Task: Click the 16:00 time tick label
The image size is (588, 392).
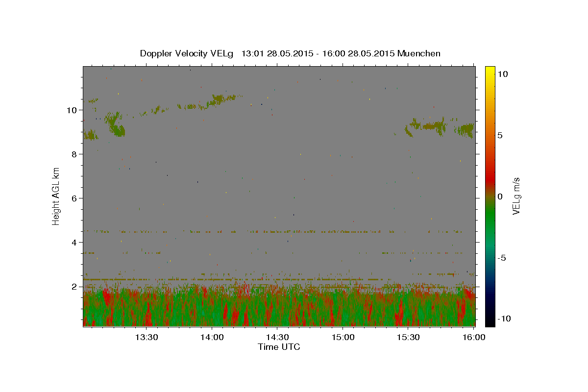Action: pyautogui.click(x=473, y=337)
